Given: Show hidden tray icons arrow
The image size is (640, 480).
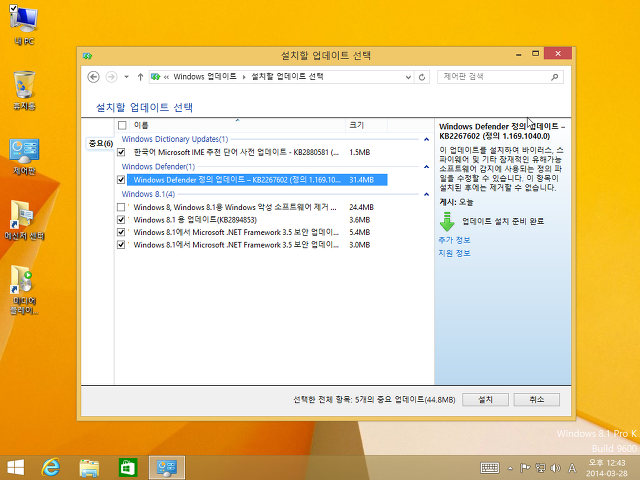Looking at the screenshot, I should (x=510, y=468).
